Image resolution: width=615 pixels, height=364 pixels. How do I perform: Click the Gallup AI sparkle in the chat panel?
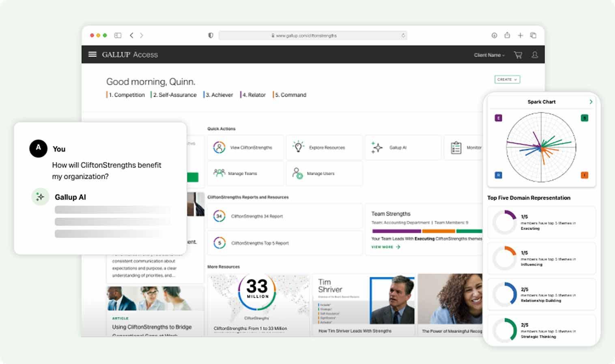40,197
